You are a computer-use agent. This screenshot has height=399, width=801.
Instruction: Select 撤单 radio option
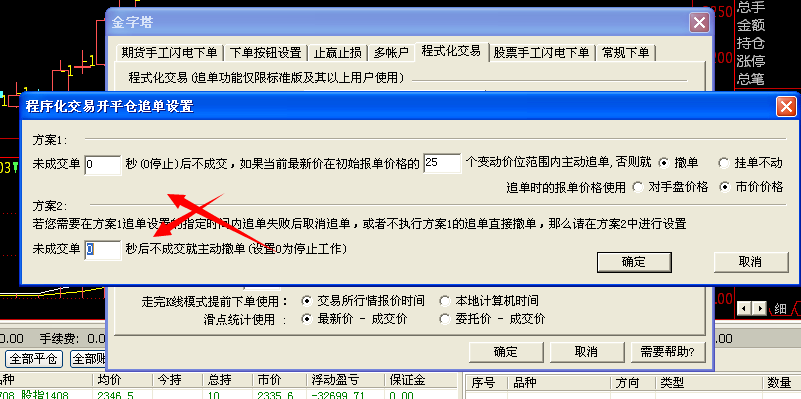point(678,163)
